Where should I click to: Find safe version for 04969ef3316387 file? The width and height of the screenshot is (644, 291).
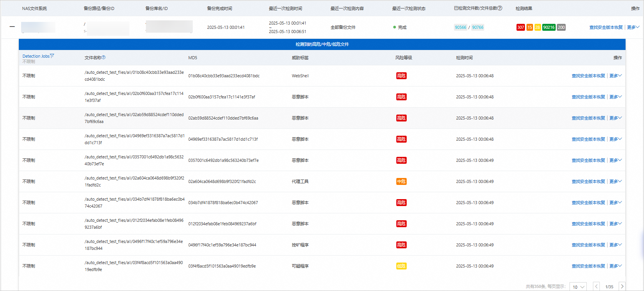(x=588, y=139)
